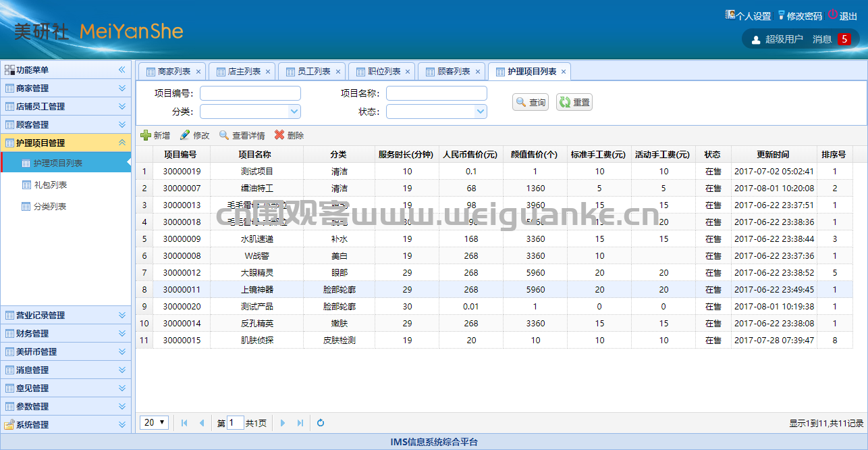Click the red cross 删除 icon
This screenshot has height=450, width=868.
[279, 135]
